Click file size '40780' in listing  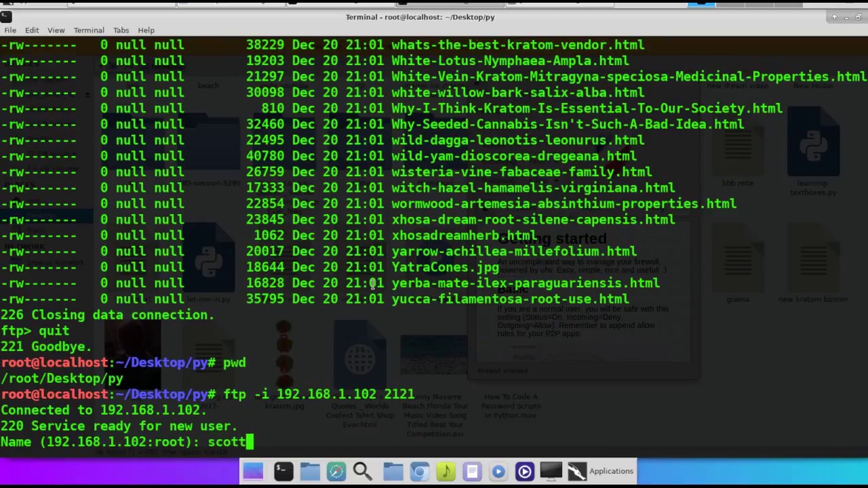point(265,156)
